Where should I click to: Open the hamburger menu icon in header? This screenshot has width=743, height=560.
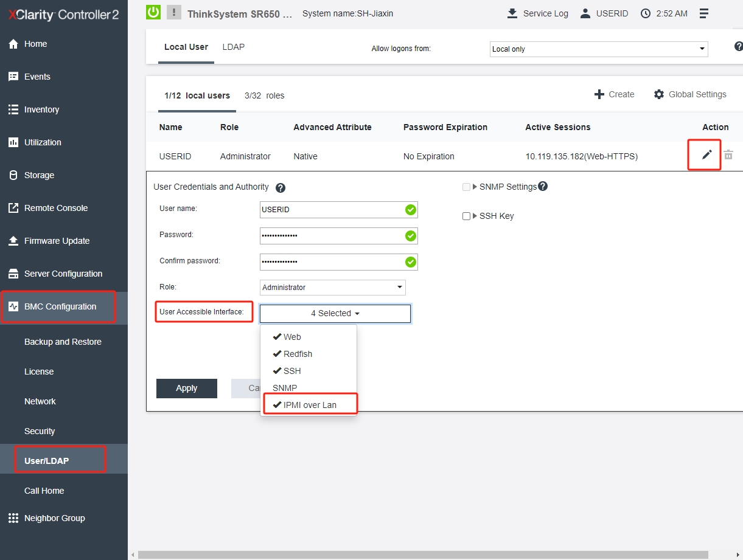[x=704, y=13]
